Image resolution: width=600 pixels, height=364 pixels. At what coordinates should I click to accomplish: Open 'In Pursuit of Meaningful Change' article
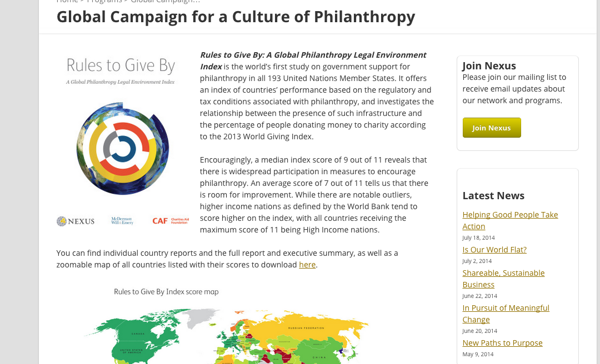(506, 314)
